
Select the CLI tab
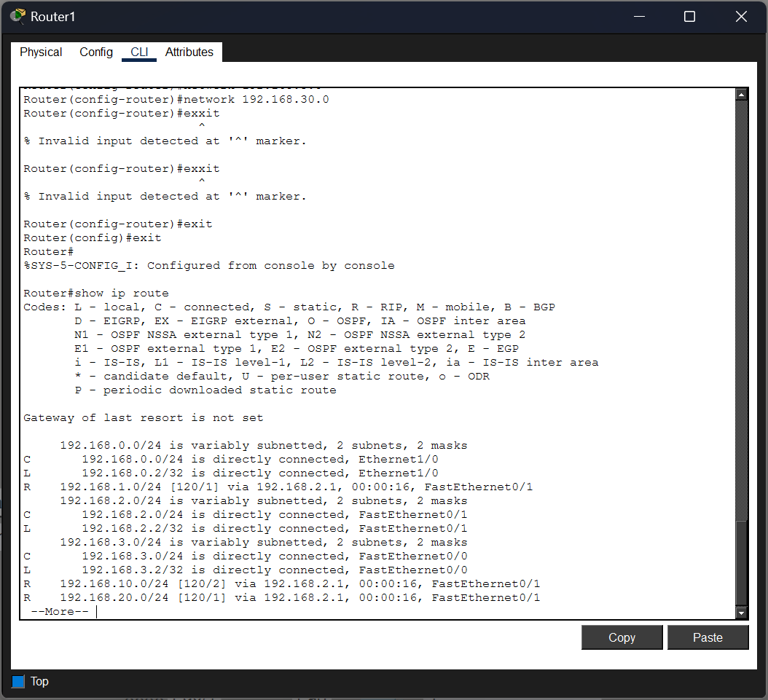(139, 52)
